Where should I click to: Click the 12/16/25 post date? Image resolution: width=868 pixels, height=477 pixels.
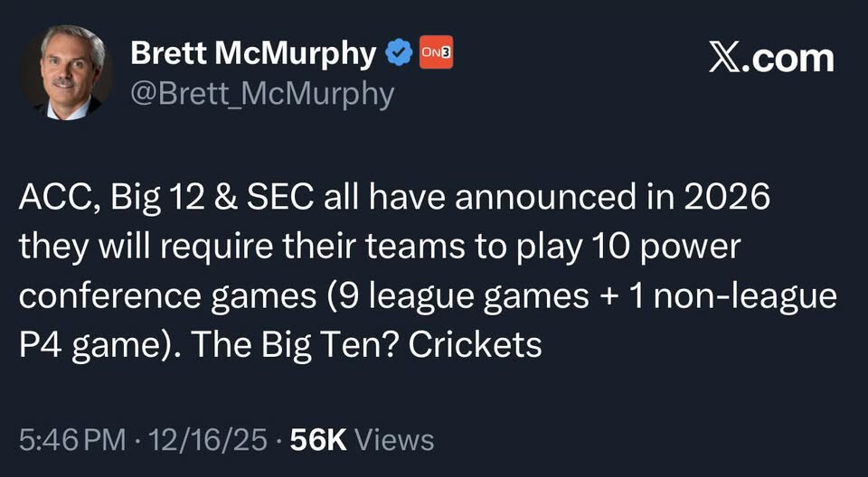tap(210, 440)
